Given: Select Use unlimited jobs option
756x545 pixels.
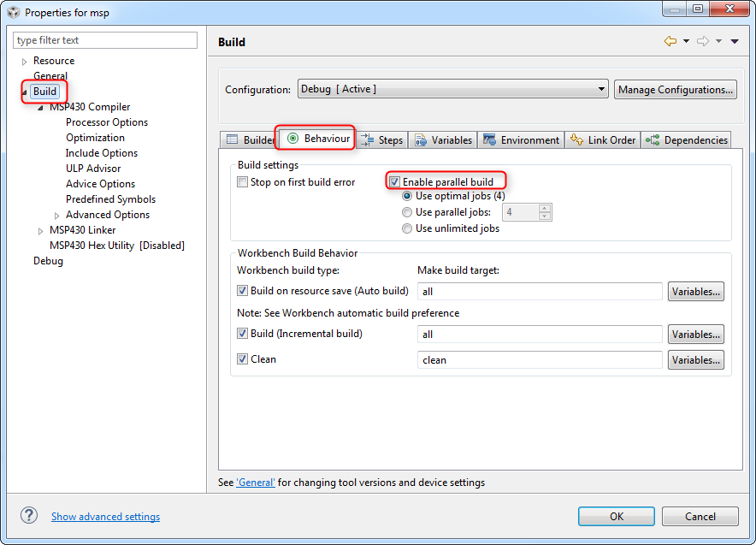Looking at the screenshot, I should coord(407,228).
